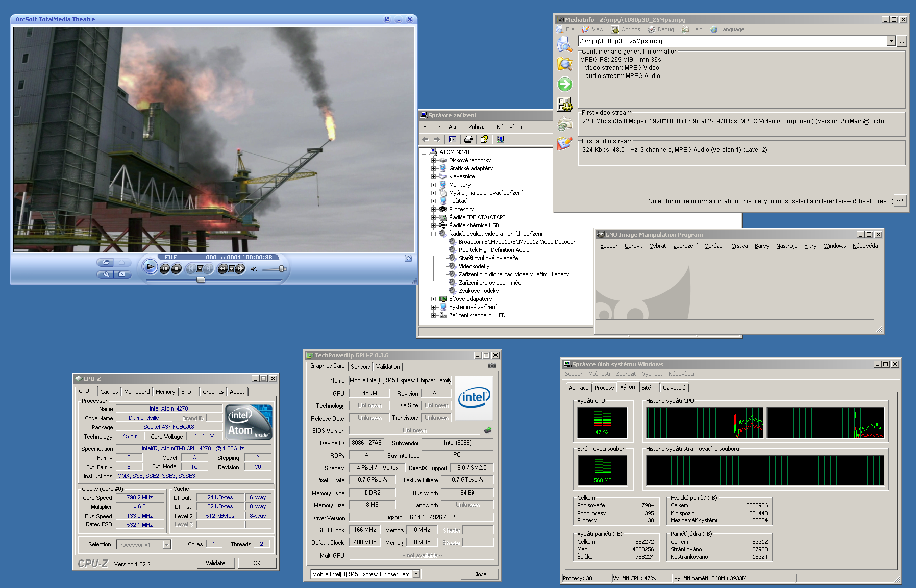916x588 pixels.
Task: Open the Filtry menu in GIMP
Action: [x=810, y=246]
